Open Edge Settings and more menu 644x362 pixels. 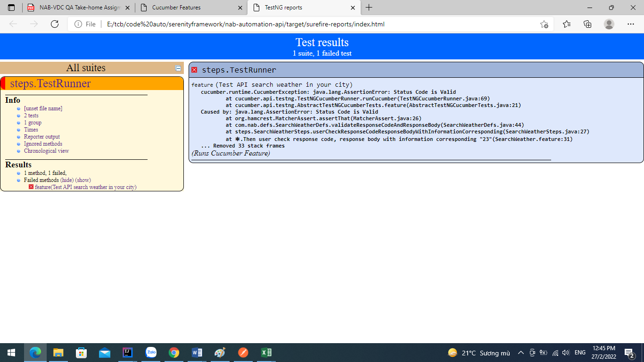coord(631,24)
